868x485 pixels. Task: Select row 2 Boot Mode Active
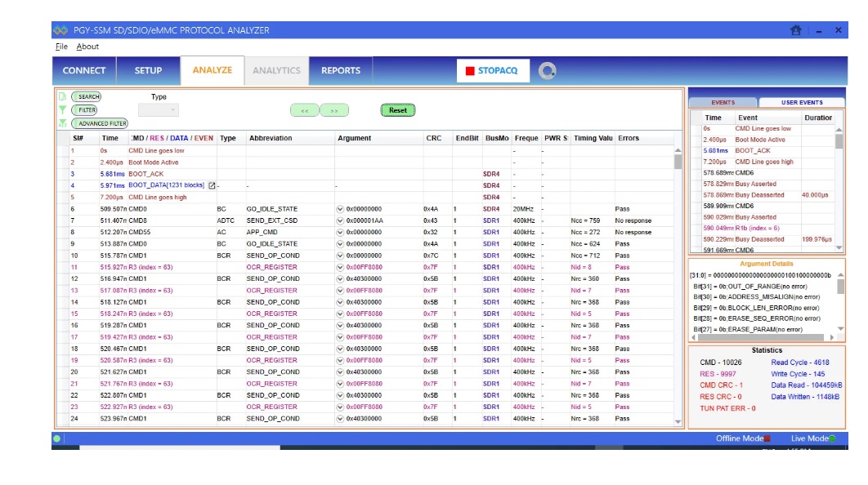tap(365, 162)
